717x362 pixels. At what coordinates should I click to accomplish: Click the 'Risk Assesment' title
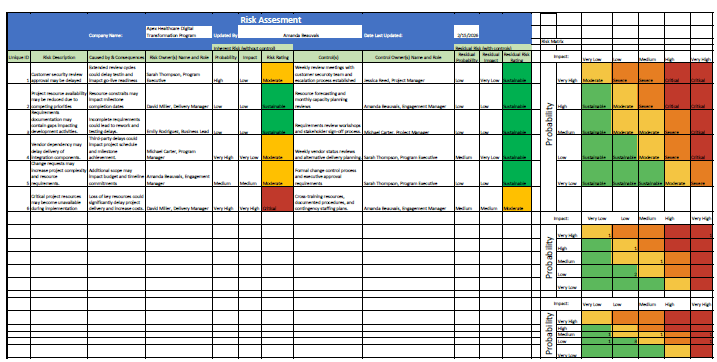coord(270,20)
